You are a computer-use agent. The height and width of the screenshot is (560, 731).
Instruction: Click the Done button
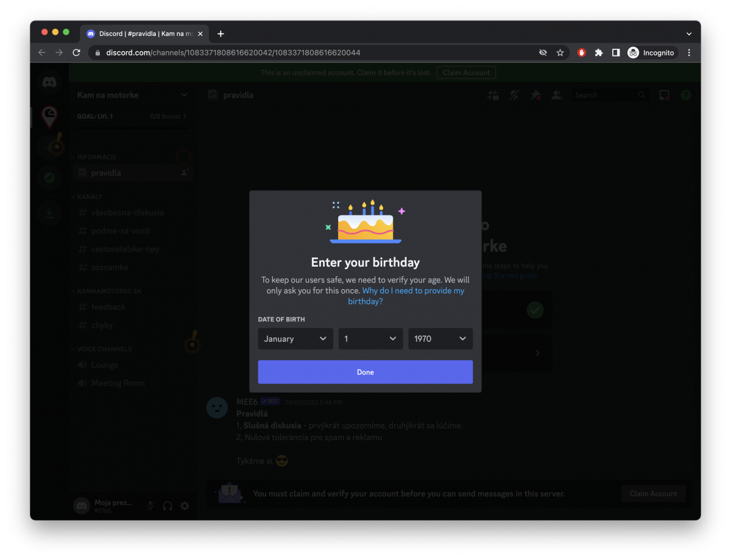[x=365, y=372]
